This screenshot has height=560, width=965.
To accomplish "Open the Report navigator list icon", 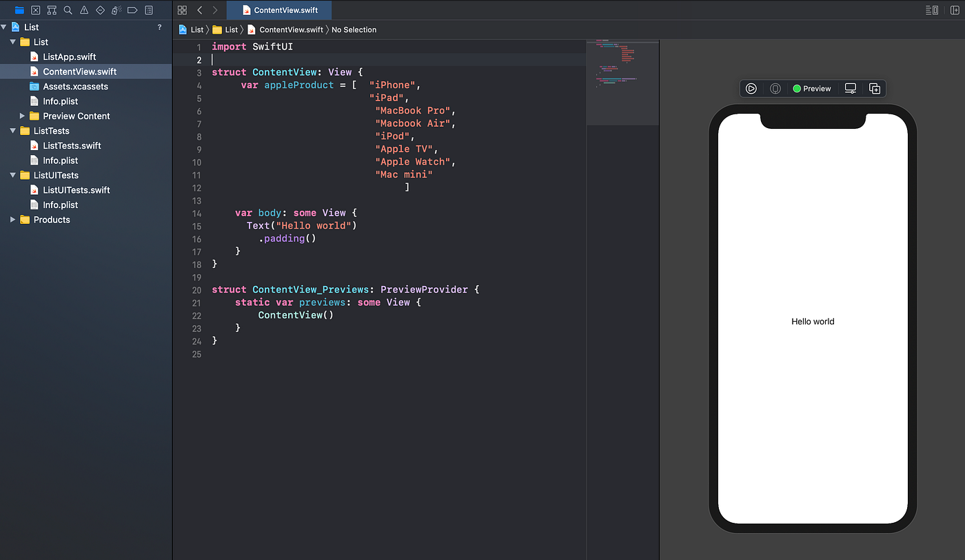I will click(148, 10).
